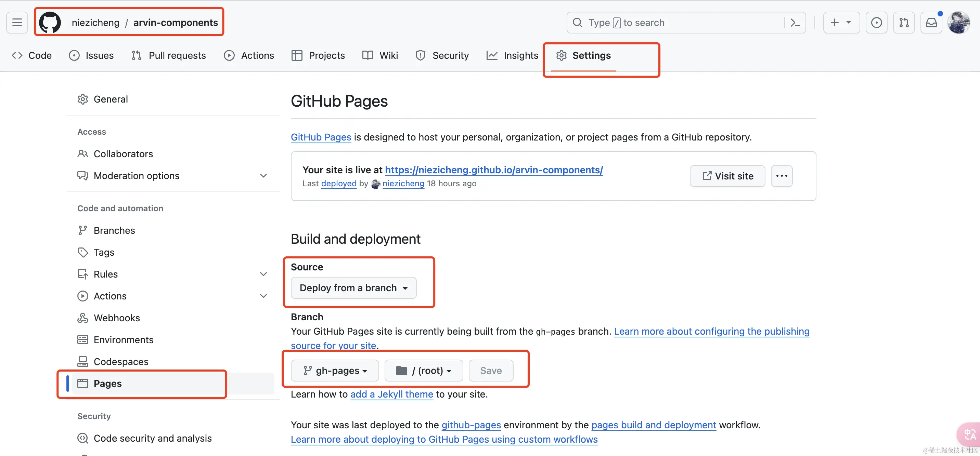This screenshot has height=456, width=980.
Task: Click the browser icon beside Pages
Action: 82,384
